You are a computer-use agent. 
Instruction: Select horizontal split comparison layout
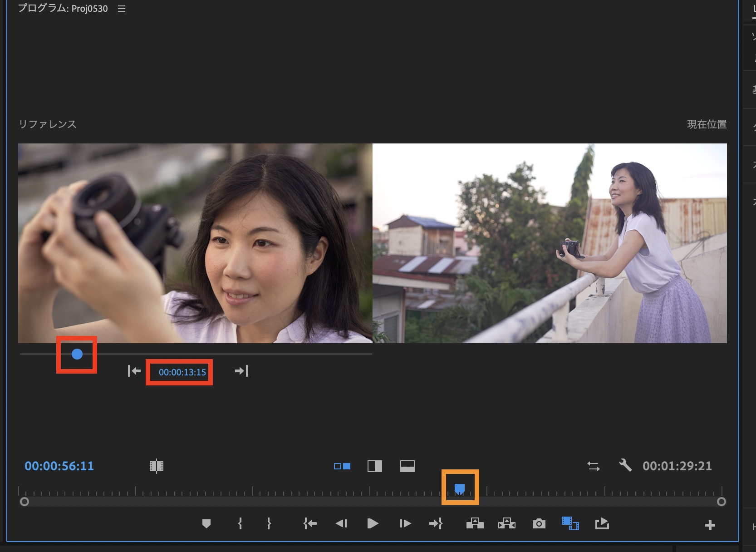[x=407, y=466]
